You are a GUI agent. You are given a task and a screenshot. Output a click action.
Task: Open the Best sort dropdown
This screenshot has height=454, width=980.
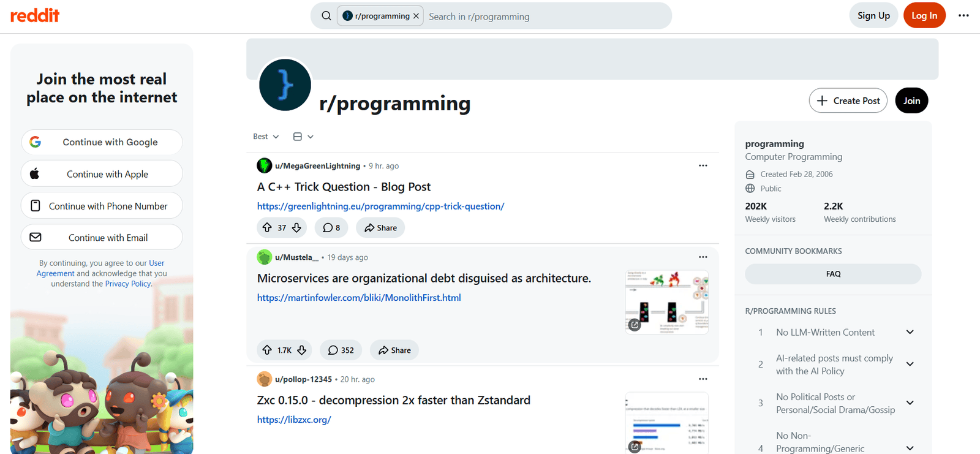tap(266, 137)
